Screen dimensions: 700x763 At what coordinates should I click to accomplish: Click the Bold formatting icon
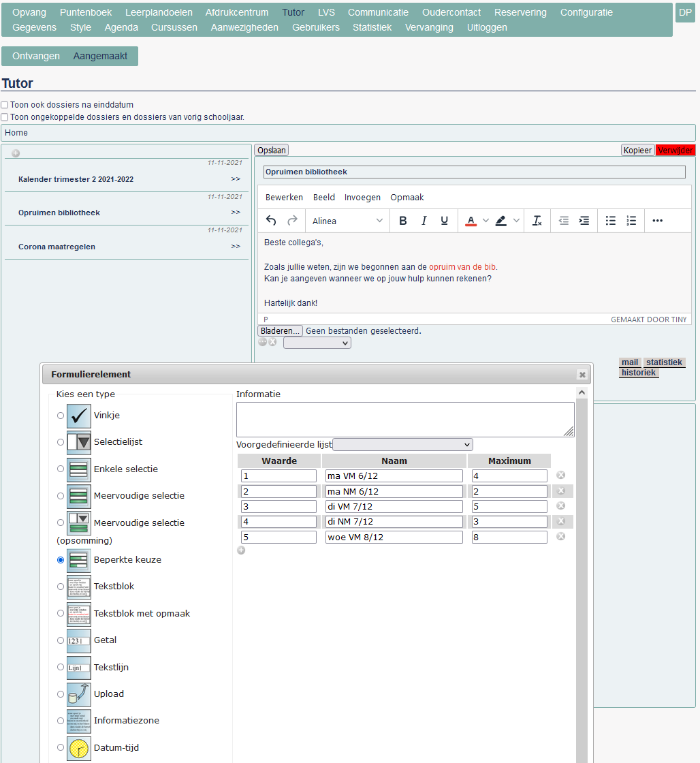coord(403,221)
